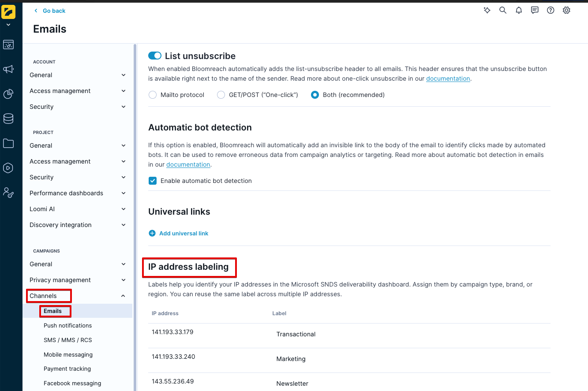The height and width of the screenshot is (391, 588).
Task: Expand Account Security section
Action: (78, 107)
